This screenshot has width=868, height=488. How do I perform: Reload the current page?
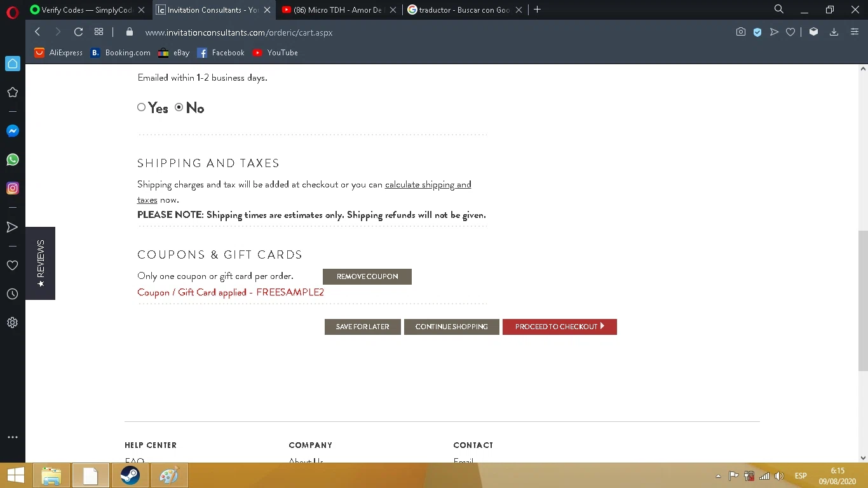pyautogui.click(x=78, y=32)
